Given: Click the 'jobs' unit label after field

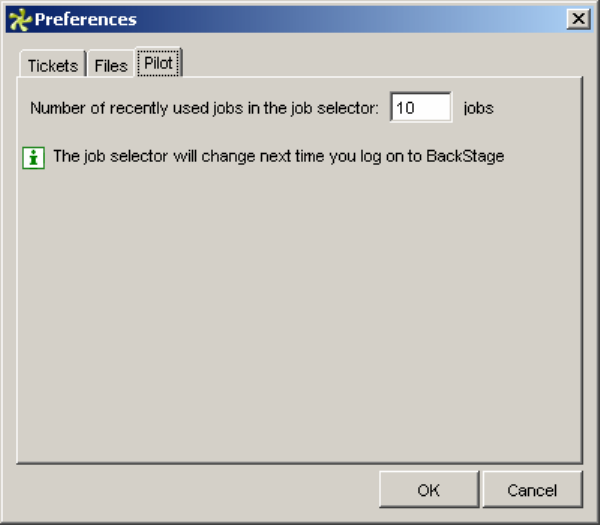Looking at the screenshot, I should click(x=478, y=108).
